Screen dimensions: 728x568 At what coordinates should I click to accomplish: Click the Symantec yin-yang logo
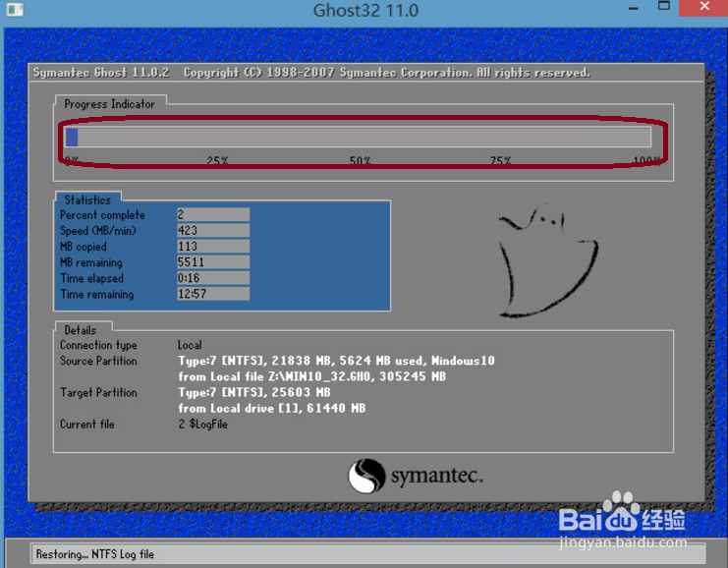click(366, 476)
